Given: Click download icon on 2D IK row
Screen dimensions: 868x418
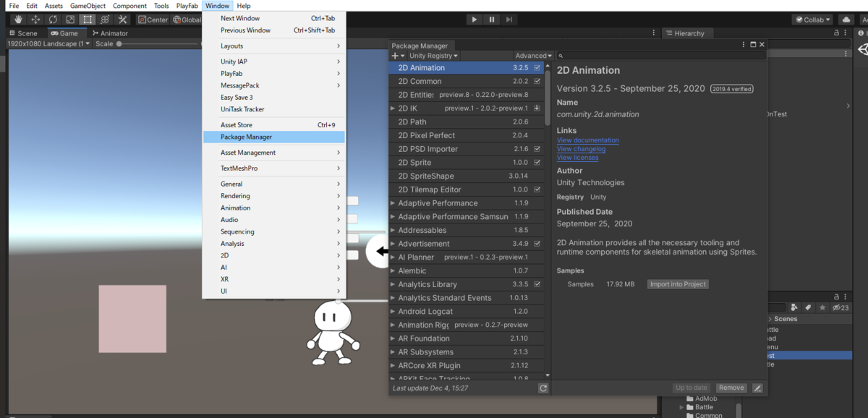Looking at the screenshot, I should (x=537, y=108).
